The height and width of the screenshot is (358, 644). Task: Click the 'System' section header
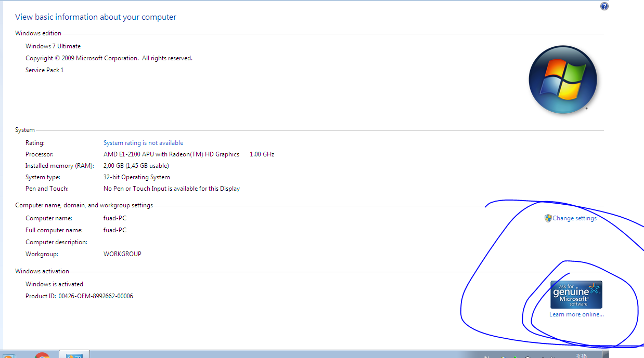25,130
